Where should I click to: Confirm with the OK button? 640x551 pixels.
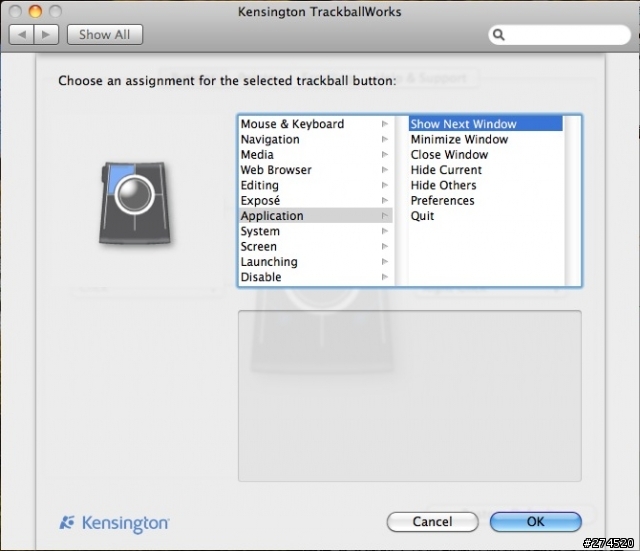tap(536, 522)
